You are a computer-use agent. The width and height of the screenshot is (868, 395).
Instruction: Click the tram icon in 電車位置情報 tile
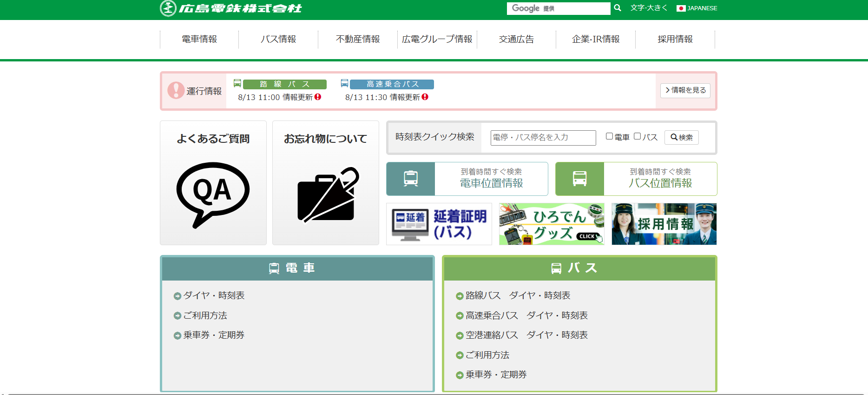(411, 179)
